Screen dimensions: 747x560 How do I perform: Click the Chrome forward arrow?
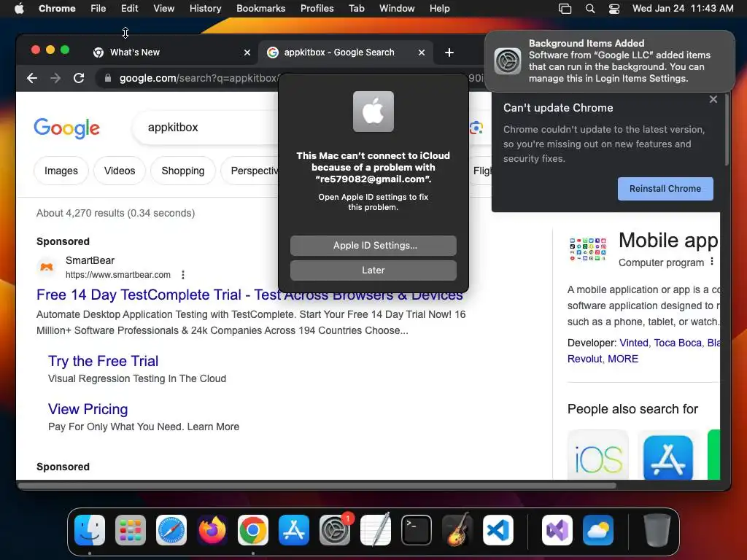(55, 78)
